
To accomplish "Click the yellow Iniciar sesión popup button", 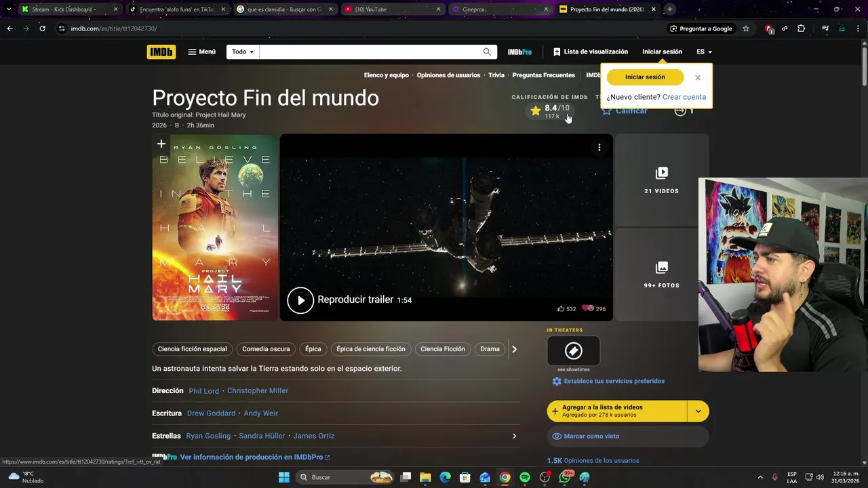I will pos(645,77).
